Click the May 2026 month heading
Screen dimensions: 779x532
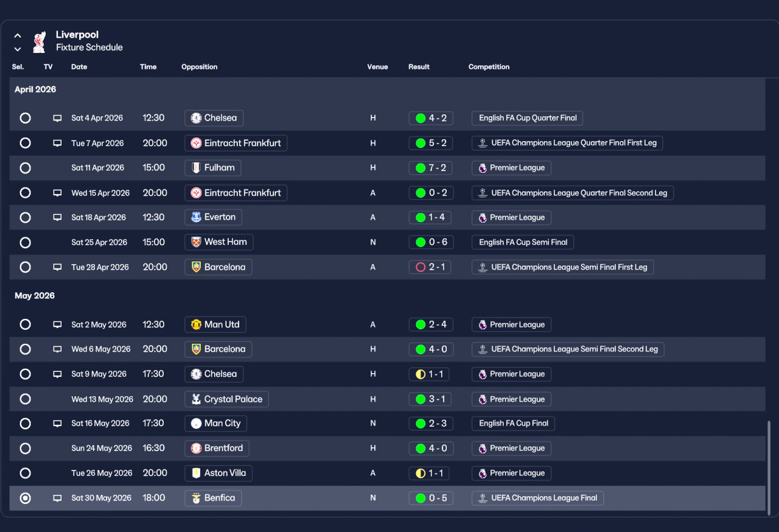[x=35, y=296]
